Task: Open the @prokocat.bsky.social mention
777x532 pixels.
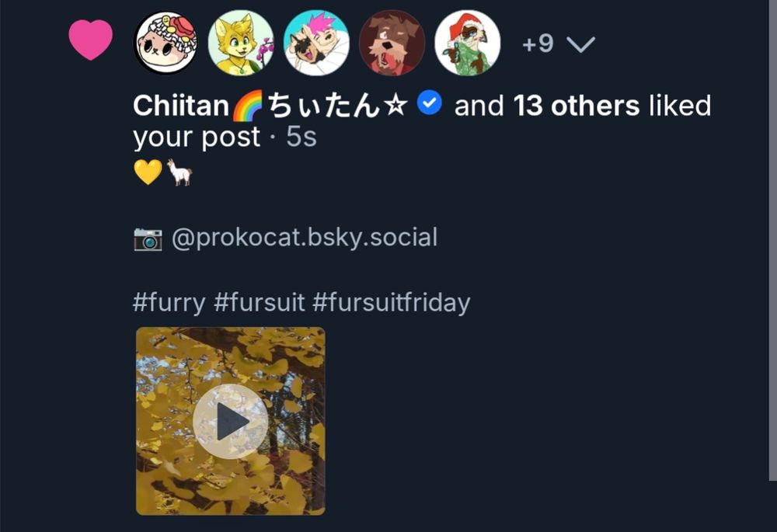Action: [x=307, y=238]
